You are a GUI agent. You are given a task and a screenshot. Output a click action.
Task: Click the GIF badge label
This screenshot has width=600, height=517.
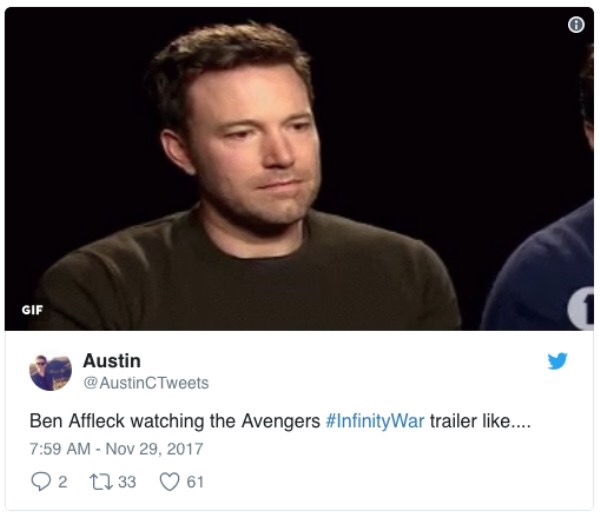tap(32, 310)
